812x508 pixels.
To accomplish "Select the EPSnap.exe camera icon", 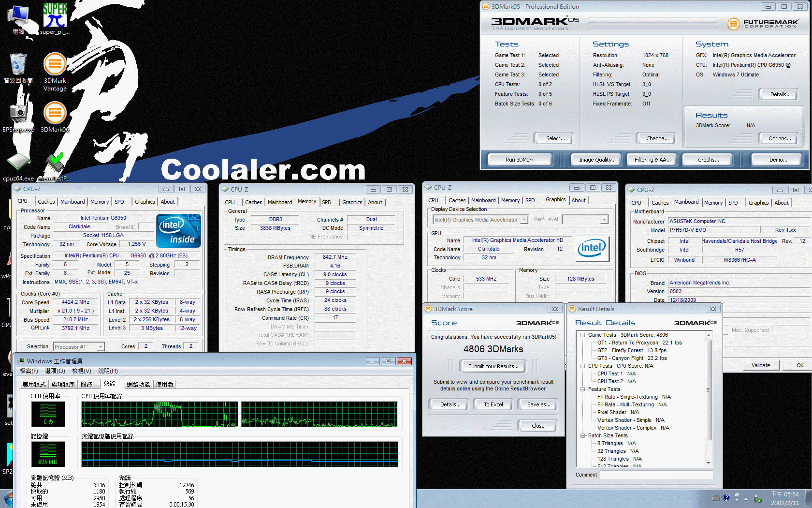I will tap(18, 117).
